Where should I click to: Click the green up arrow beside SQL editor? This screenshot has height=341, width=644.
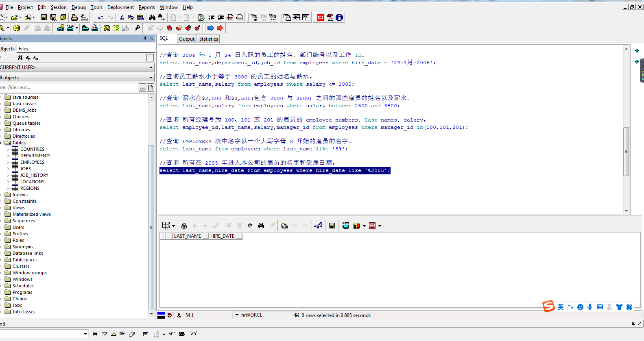click(637, 50)
